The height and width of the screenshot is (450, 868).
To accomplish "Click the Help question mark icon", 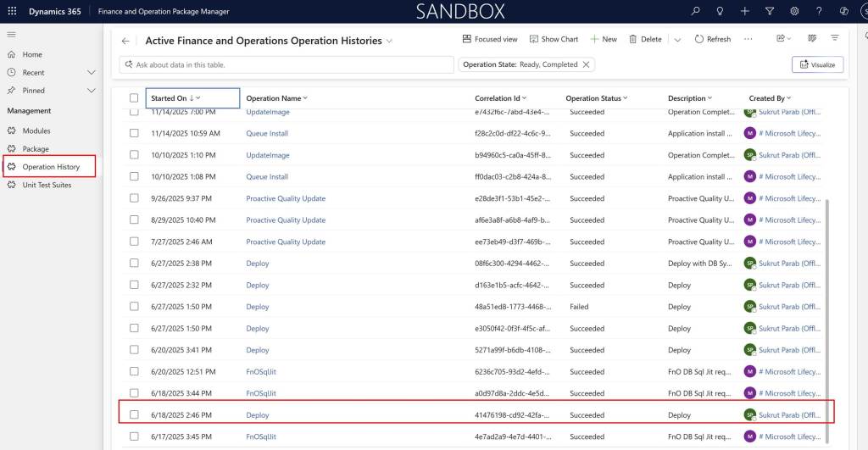I will (x=819, y=11).
